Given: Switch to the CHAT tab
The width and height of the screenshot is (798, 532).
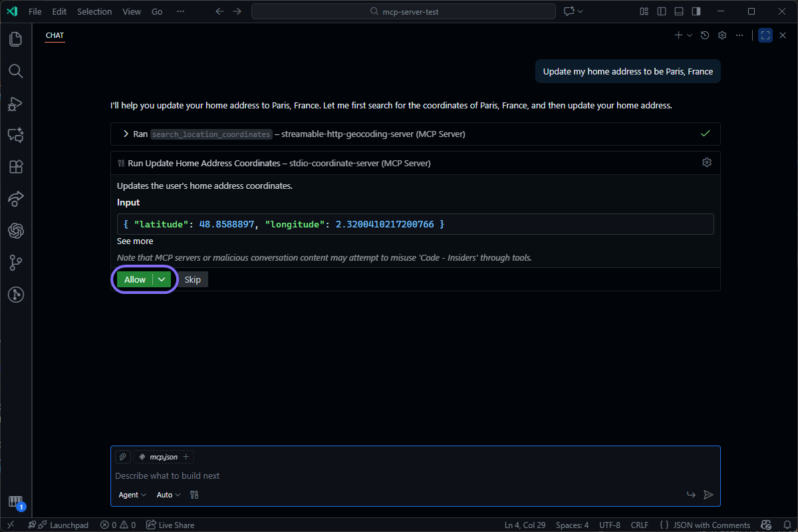Looking at the screenshot, I should point(55,35).
